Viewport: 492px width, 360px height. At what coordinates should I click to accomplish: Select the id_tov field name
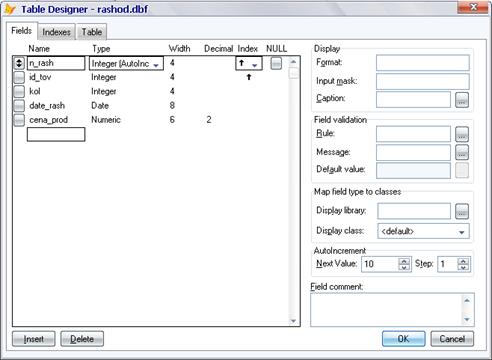pos(40,77)
